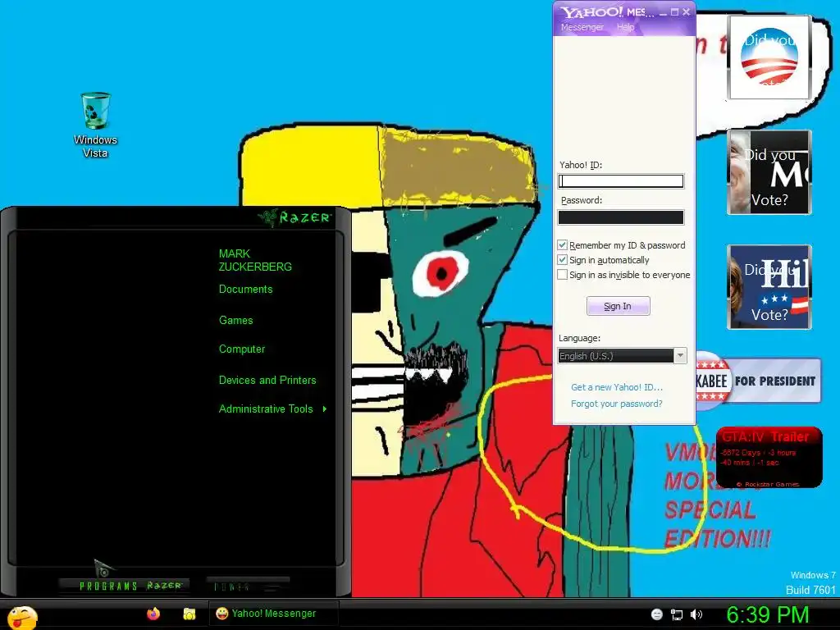Open the Windows Vista recycle bin icon
This screenshot has height=630, width=840.
95,125
